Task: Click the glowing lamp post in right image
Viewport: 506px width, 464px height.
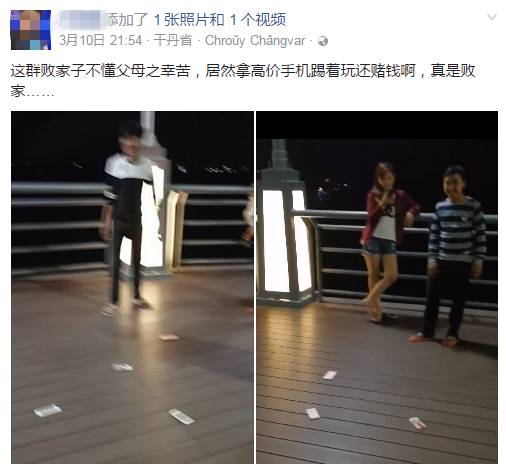Action: pyautogui.click(x=285, y=223)
